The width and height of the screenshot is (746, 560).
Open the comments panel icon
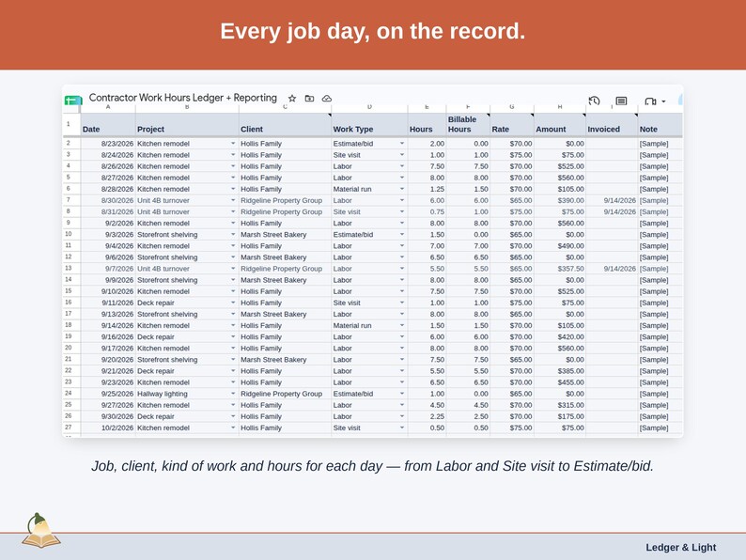[621, 101]
